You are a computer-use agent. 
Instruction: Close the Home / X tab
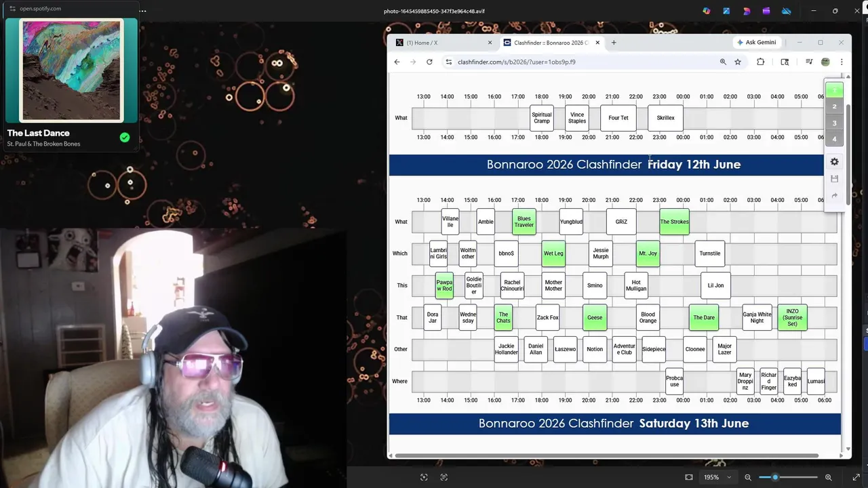[x=490, y=43]
